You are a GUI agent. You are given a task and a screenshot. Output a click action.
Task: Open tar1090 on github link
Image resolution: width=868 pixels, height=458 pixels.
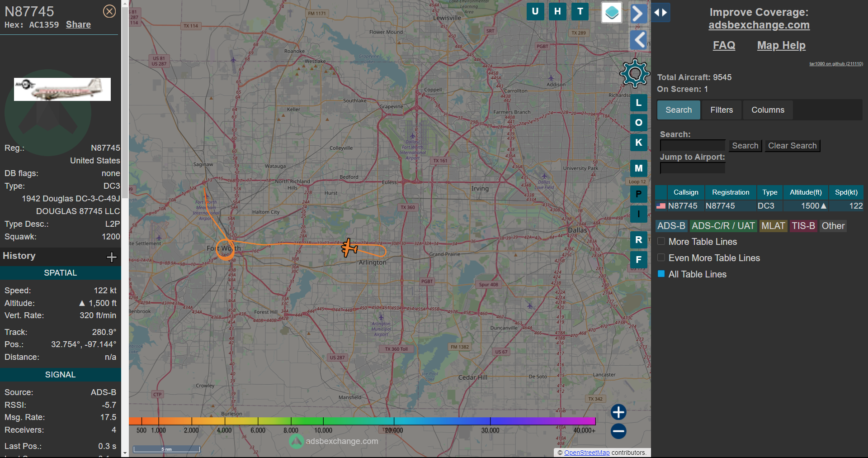836,64
